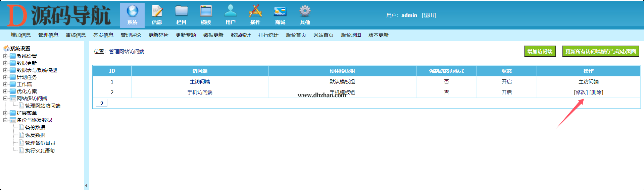
Task: Click the [修改] link for 手机访问端
Action: coord(581,92)
